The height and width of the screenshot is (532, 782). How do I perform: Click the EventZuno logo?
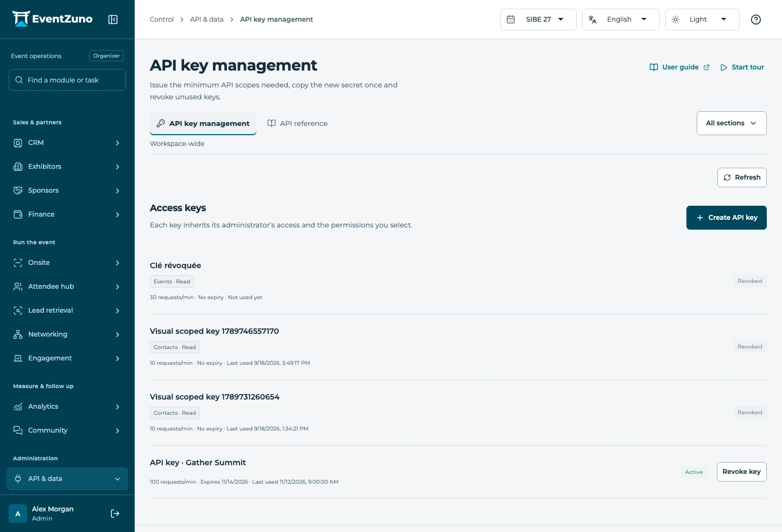[52, 19]
